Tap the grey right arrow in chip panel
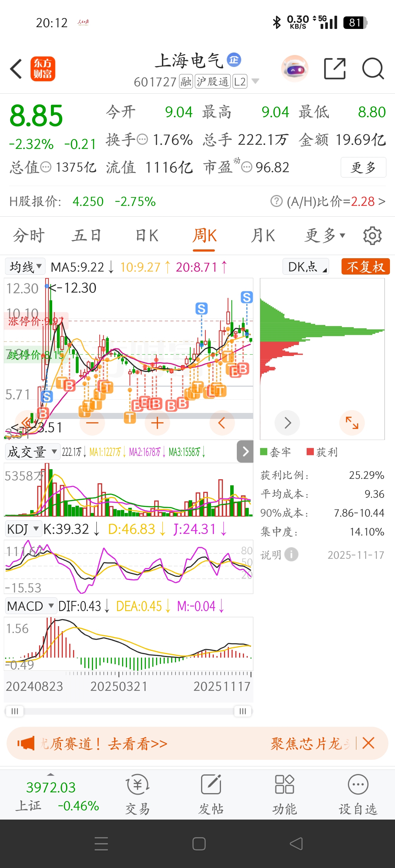This screenshot has width=395, height=868. [287, 423]
